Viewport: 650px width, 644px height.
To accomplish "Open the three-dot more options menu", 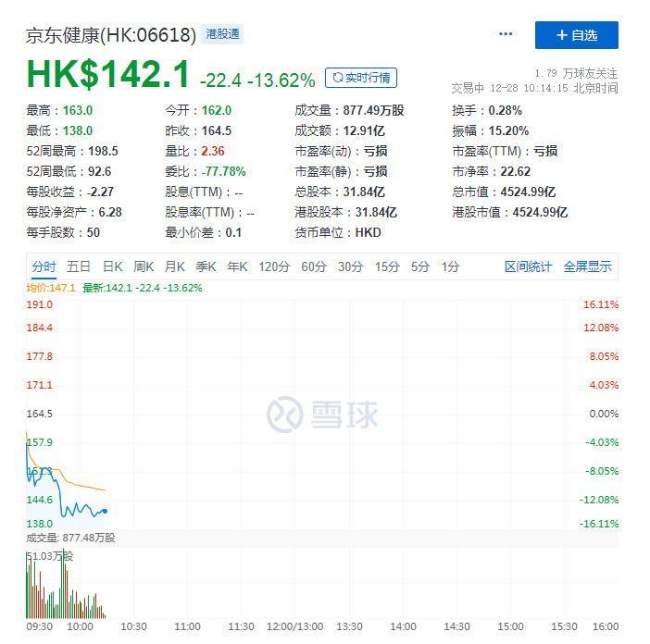I will coord(506,34).
